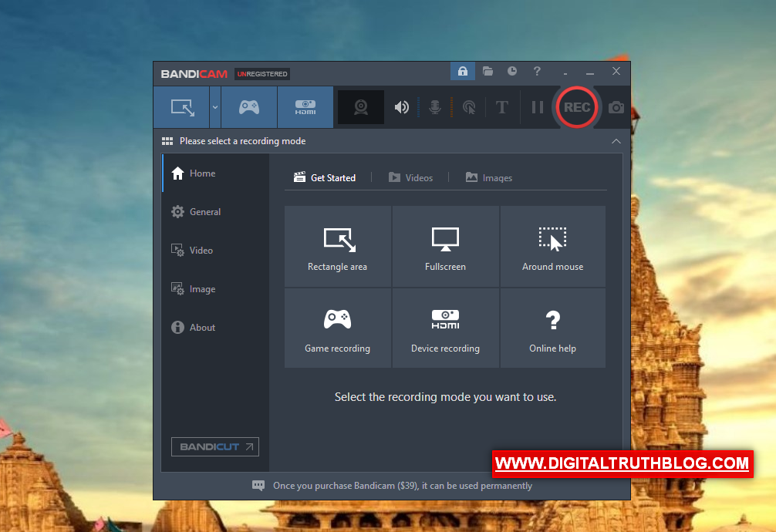This screenshot has width=776, height=532.
Task: Select the rectangle screen recording mode toolbar icon
Action: [x=181, y=107]
